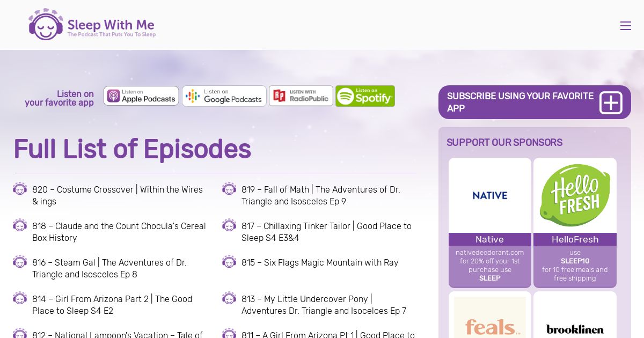Click the Full List of Episodes heading

(132, 149)
